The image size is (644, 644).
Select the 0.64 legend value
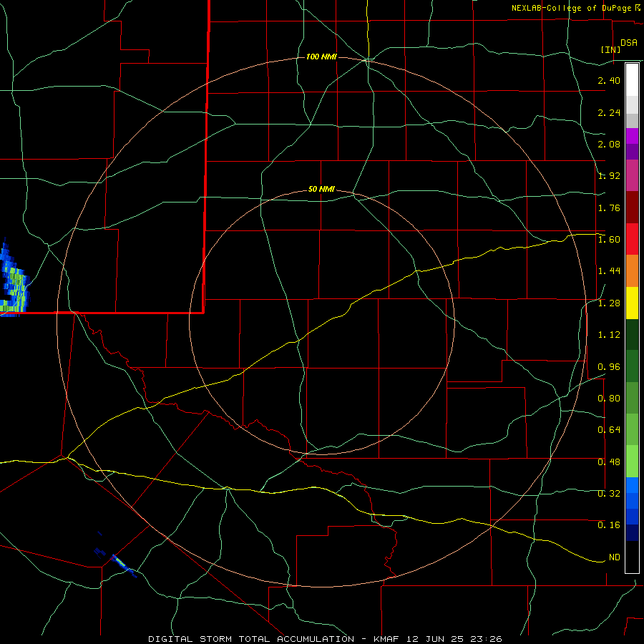coord(609,430)
